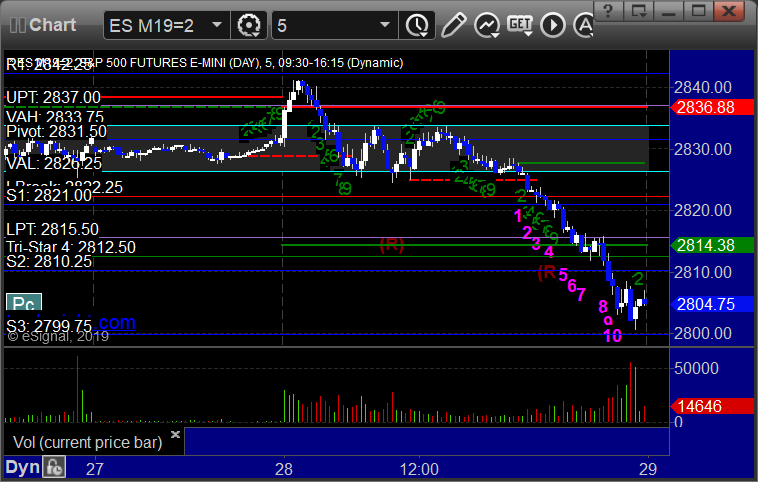Open the time template clock icon
The height and width of the screenshot is (482, 758).
point(417,25)
